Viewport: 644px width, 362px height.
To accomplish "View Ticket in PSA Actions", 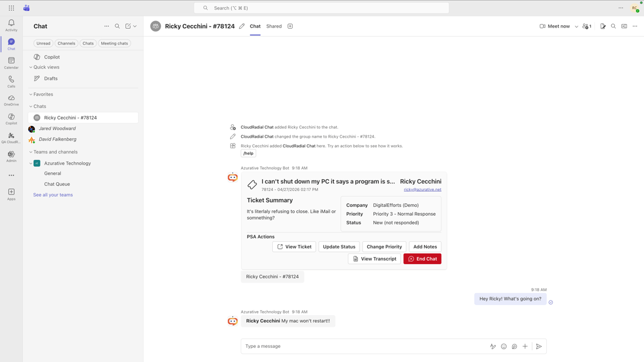I will click(294, 247).
